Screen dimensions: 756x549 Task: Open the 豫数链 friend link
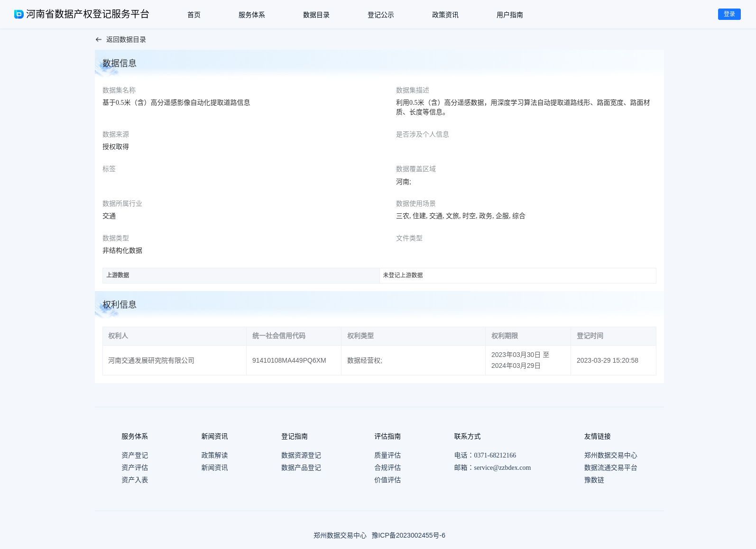[594, 480]
